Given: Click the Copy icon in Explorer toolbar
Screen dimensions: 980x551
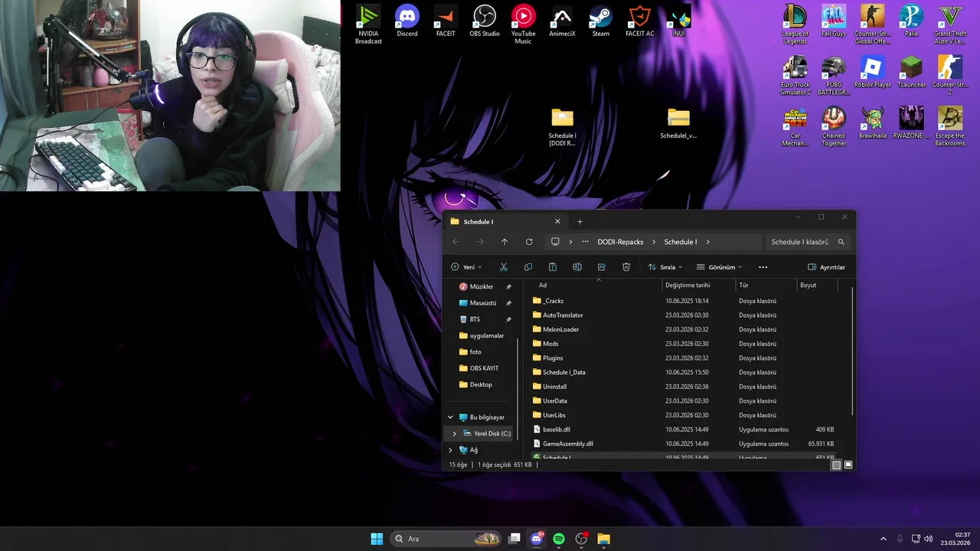Looking at the screenshot, I should point(528,267).
